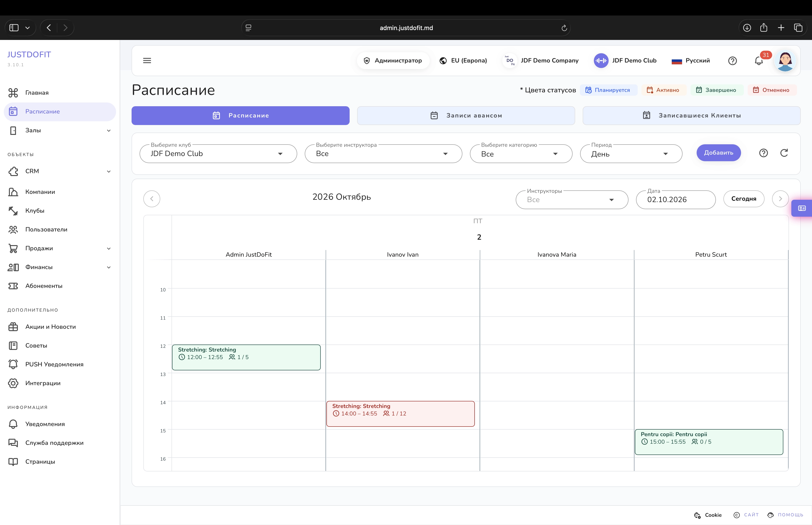812x525 pixels.
Task: Open the Период dropdown set to День
Action: 631,154
